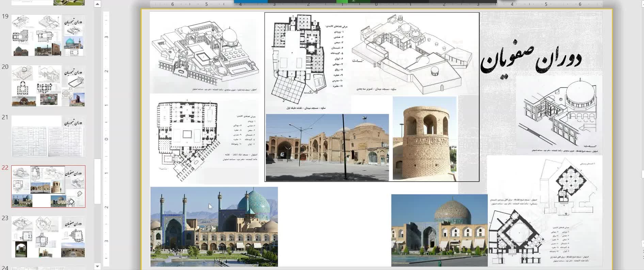Select the blue-domed Shah mosque photo
644x270 pixels.
click(214, 227)
